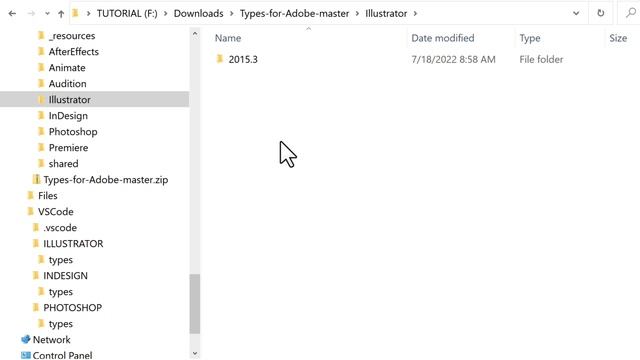Image resolution: width=640 pixels, height=360 pixels.
Task: Click the Control Panel icon
Action: 26,355
